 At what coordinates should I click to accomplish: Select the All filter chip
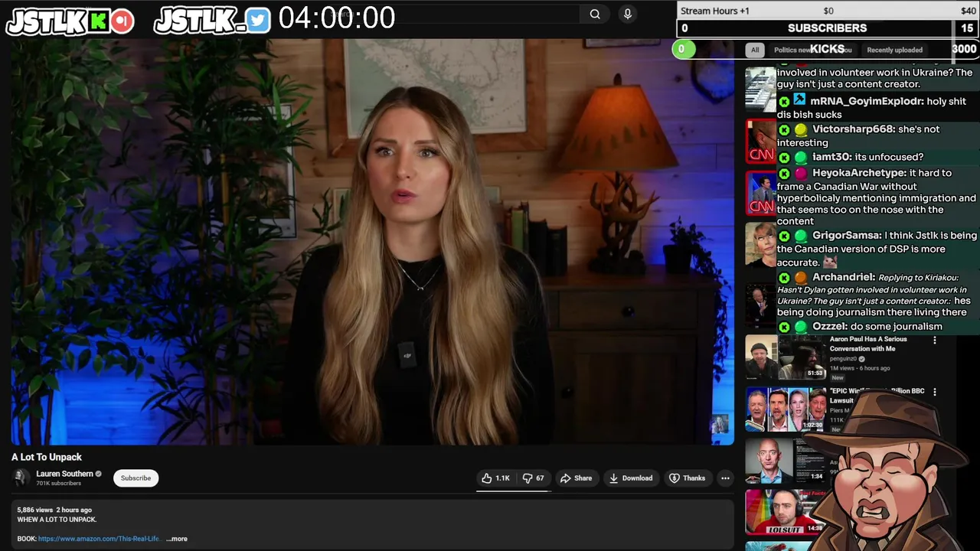click(755, 50)
